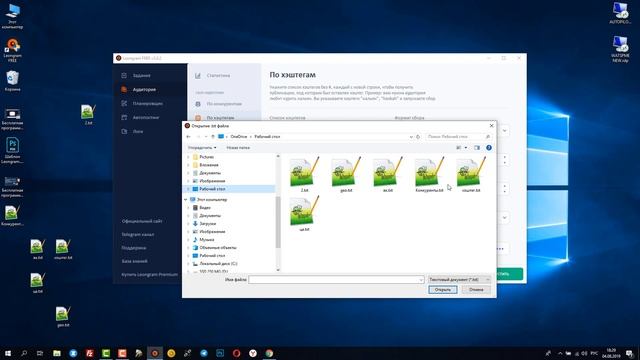This screenshot has height=360, width=640.
Task: Open the file type filter dropdown
Action: point(459,280)
